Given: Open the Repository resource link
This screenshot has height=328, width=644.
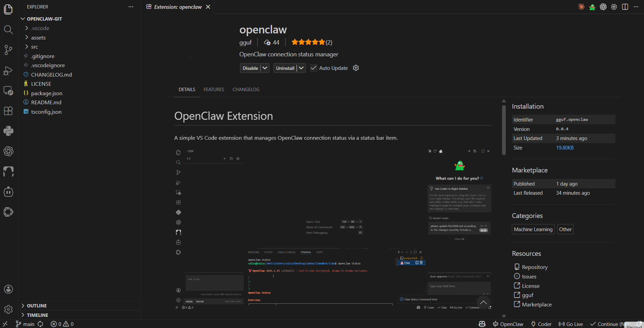Looking at the screenshot, I should tap(535, 267).
